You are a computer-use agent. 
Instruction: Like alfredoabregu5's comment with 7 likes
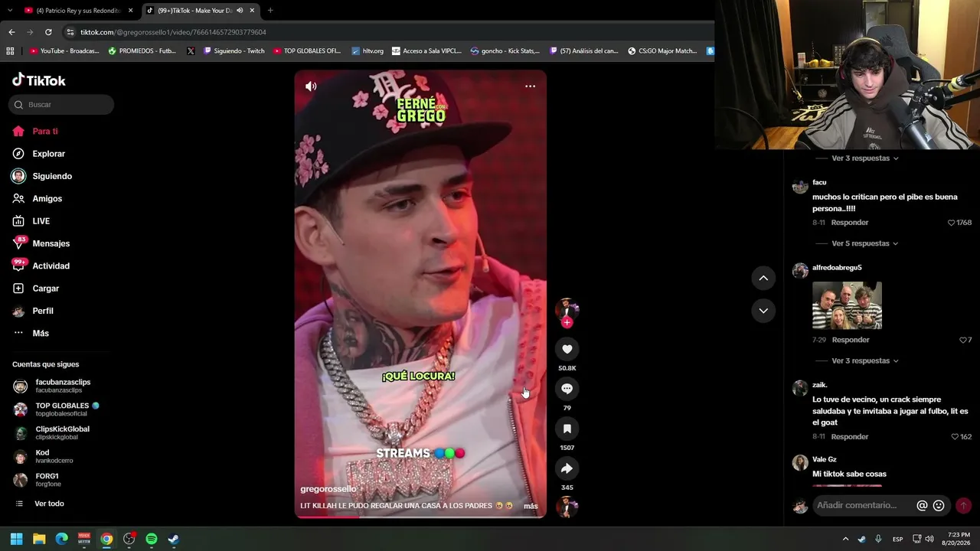(x=962, y=340)
